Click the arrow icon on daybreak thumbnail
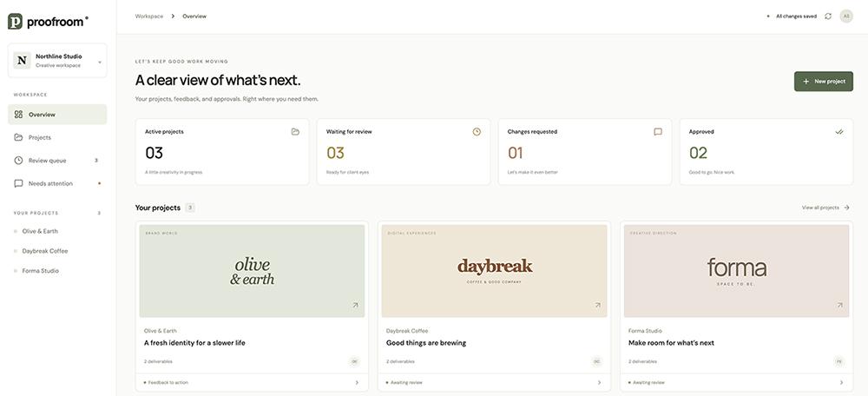 pos(597,305)
